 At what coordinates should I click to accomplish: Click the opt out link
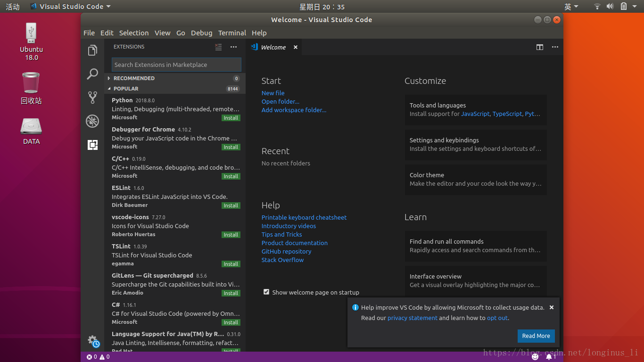(497, 318)
